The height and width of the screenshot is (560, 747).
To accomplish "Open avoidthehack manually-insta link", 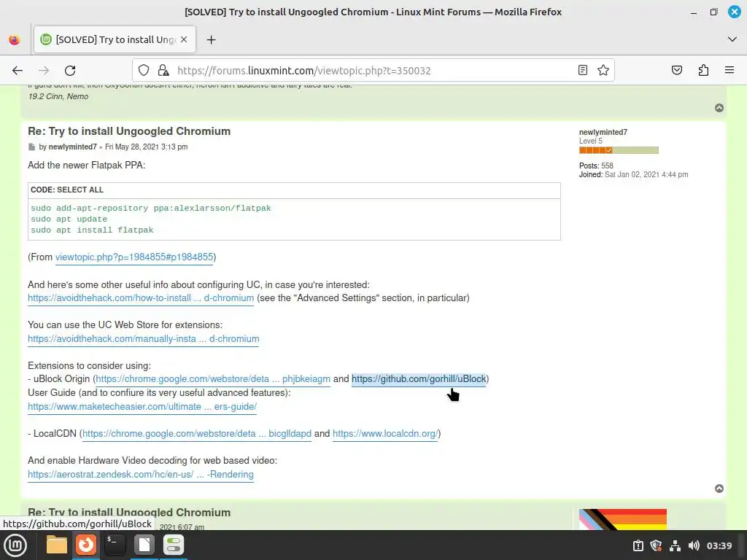I will (x=144, y=339).
